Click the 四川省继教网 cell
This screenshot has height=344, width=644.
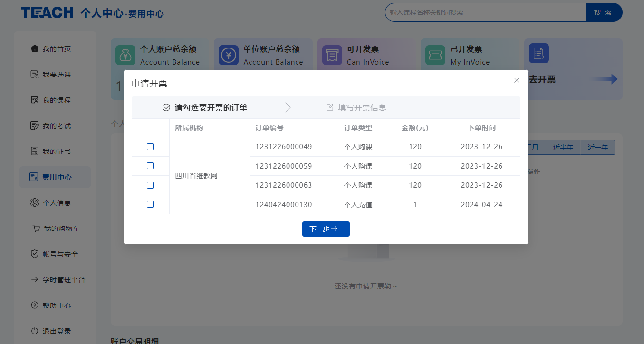pos(210,176)
